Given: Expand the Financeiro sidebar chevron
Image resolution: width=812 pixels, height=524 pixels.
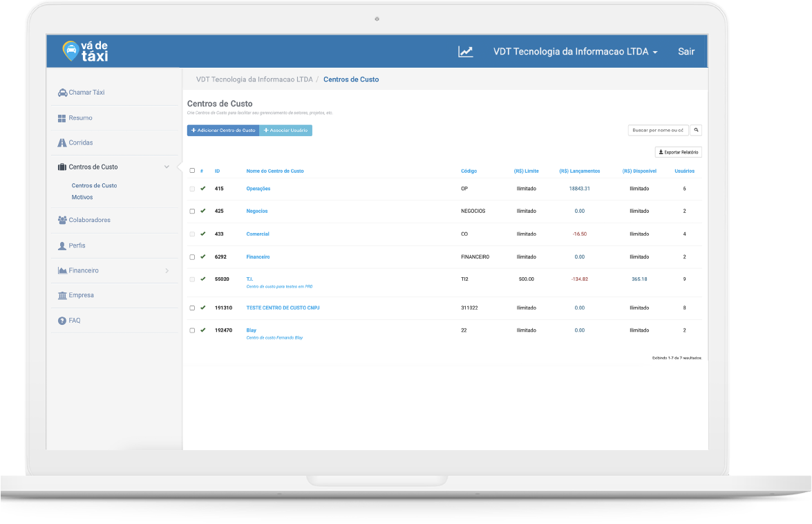Looking at the screenshot, I should click(167, 271).
